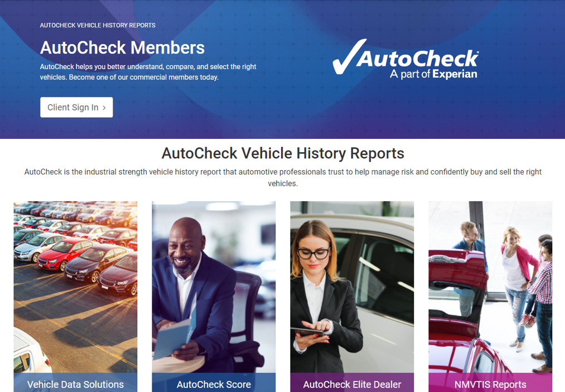Click the AutoCheck Vehicle History Reports breadcrumb text
Screen dimensions: 565x392
coord(98,25)
